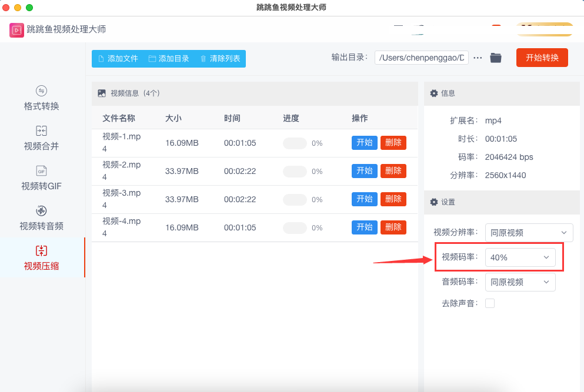Click progress bar of 视频-1.mp4

click(295, 143)
